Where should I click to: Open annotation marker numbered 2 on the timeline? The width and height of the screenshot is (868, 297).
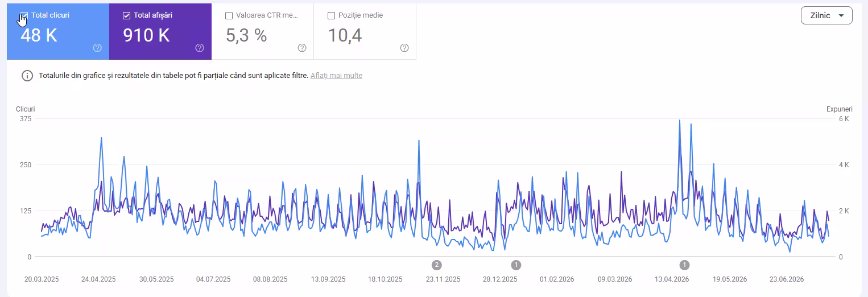tap(436, 265)
